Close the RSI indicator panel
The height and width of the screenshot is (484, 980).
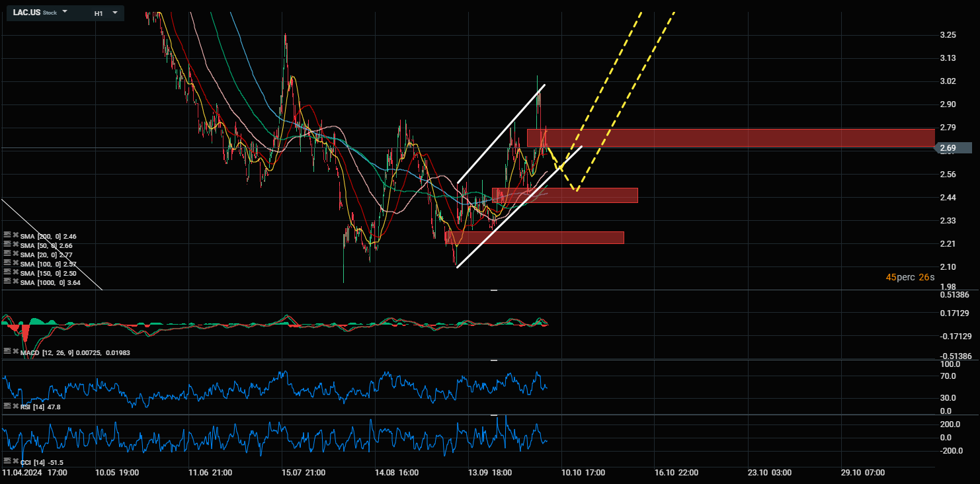15,406
